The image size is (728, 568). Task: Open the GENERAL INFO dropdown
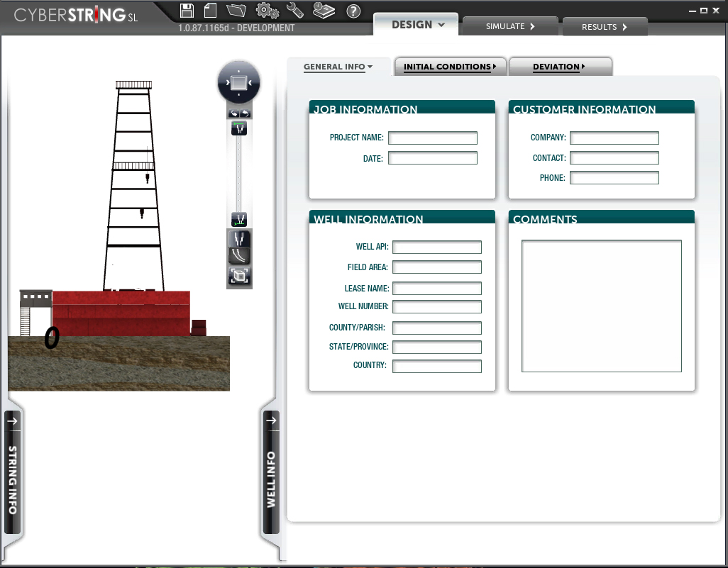pos(338,67)
